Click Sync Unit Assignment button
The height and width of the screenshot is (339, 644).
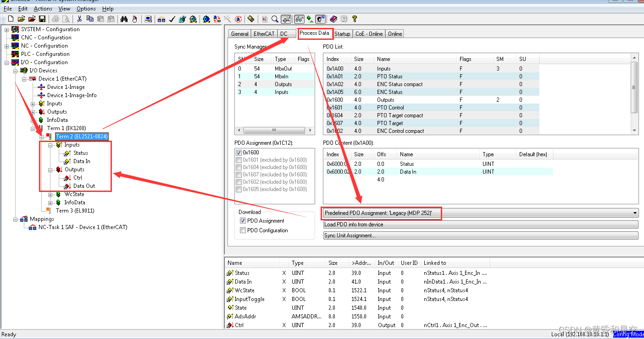(x=481, y=235)
